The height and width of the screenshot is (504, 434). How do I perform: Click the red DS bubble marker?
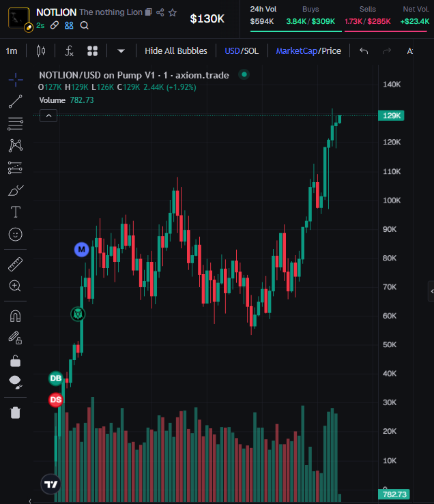tap(56, 400)
